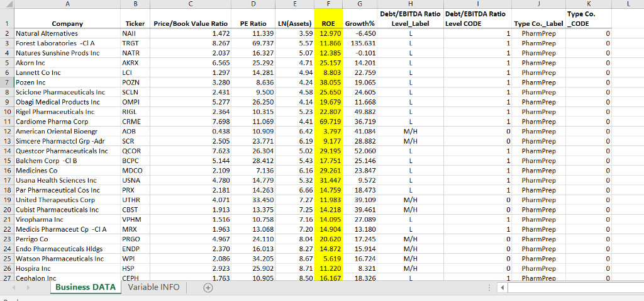Select ticker cell USNA

click(x=135, y=181)
